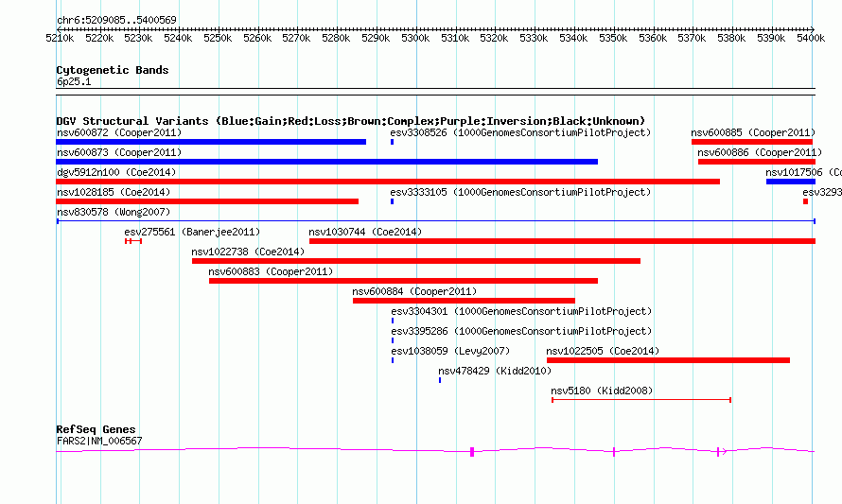Click the esv3395286 small blue marker
The width and height of the screenshot is (842, 504).
point(393,340)
